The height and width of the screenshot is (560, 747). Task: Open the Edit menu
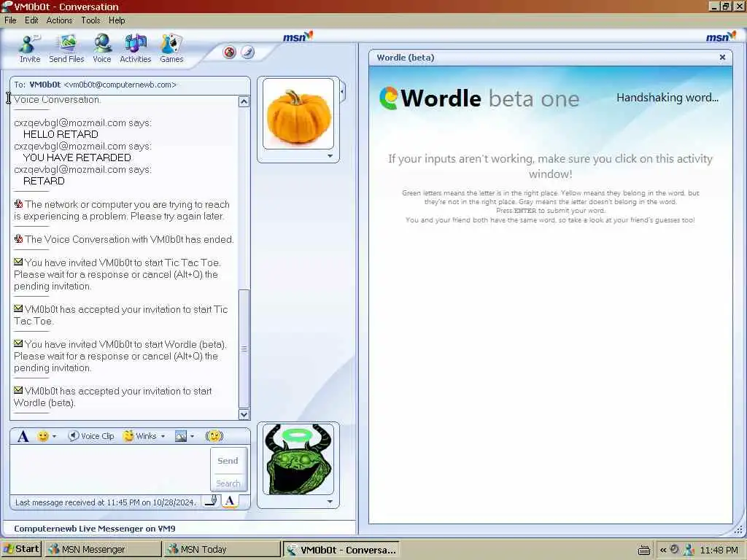pyautogui.click(x=31, y=20)
